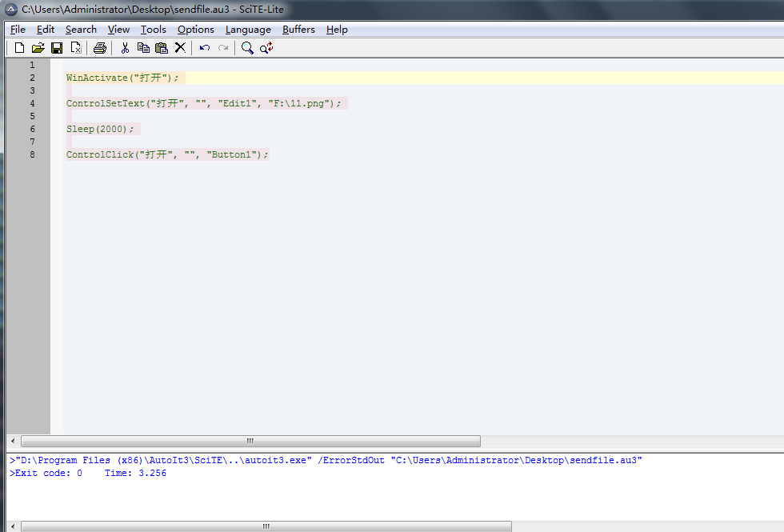This screenshot has width=784, height=532.
Task: Open the Language menu
Action: [x=248, y=30]
